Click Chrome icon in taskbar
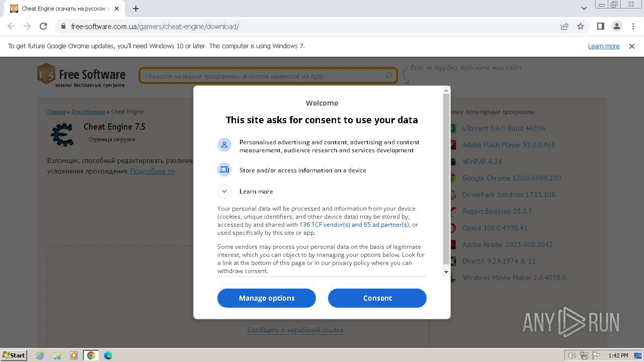 click(91, 355)
